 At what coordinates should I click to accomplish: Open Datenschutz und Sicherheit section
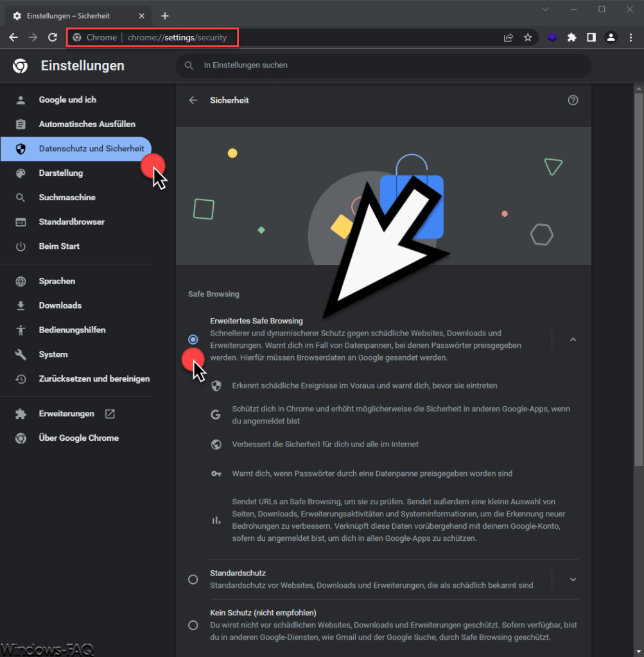click(76, 149)
